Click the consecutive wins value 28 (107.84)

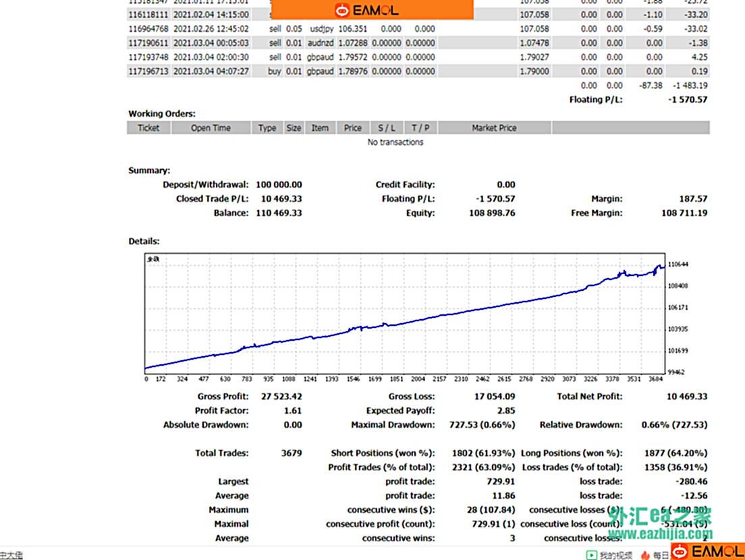[491, 511]
